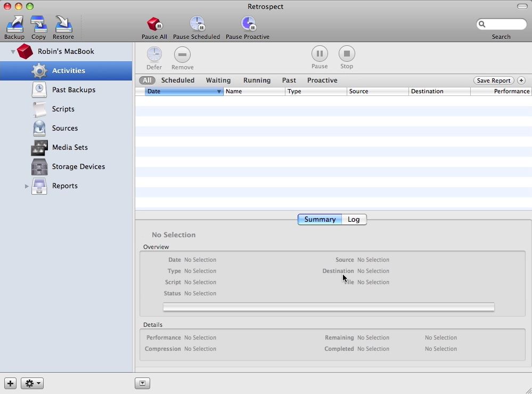The image size is (532, 394).
Task: Open Activities in the sidebar
Action: [x=66, y=71]
